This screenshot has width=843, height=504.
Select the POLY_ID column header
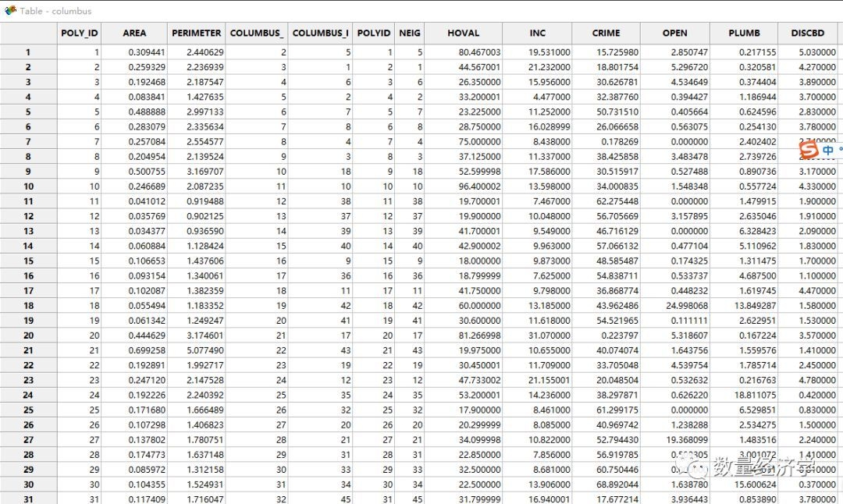pos(79,33)
